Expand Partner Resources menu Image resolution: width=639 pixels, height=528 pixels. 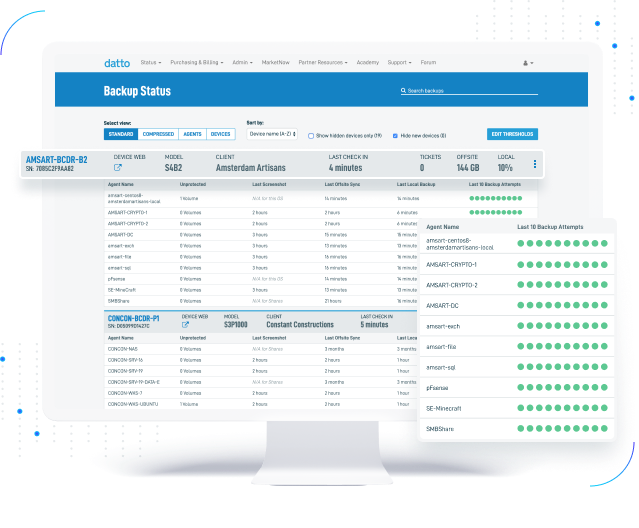click(x=323, y=63)
